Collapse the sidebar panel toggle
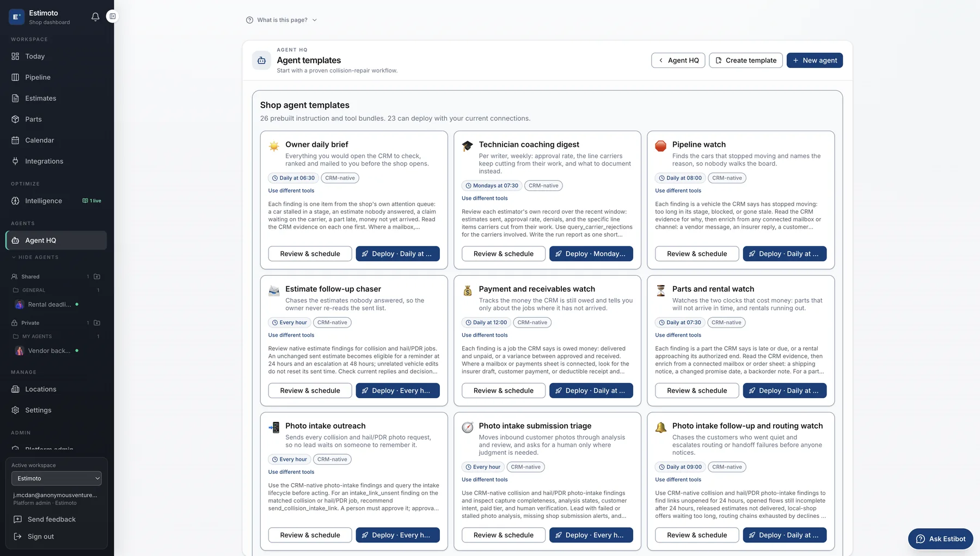980x556 pixels. pos(112,16)
